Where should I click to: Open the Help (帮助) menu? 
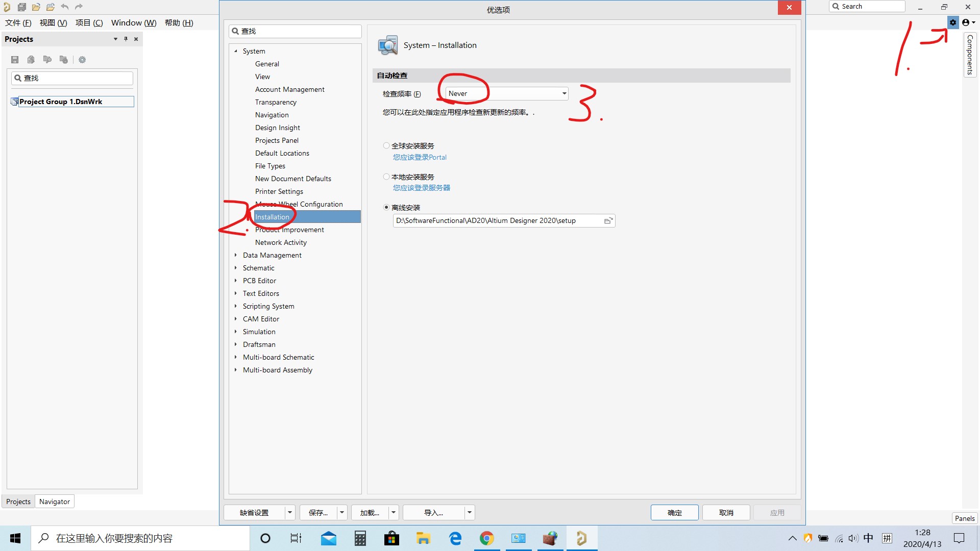179,23
